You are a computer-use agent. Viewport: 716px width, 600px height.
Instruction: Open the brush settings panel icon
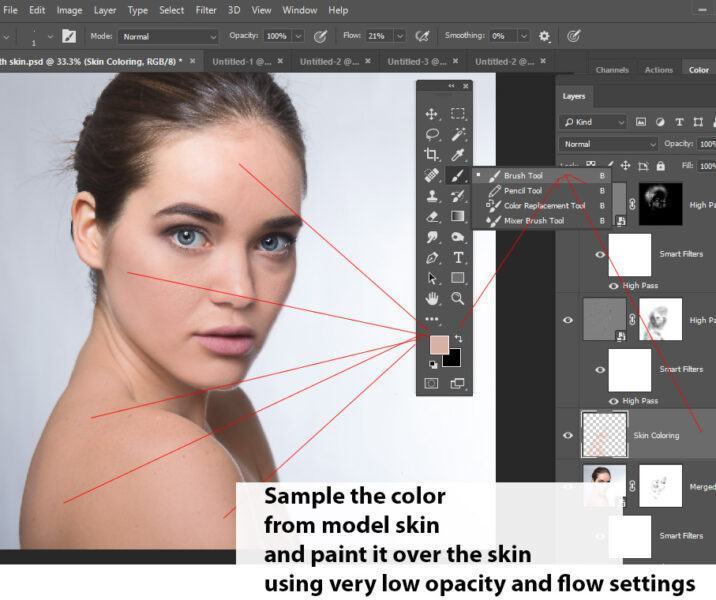pos(69,36)
